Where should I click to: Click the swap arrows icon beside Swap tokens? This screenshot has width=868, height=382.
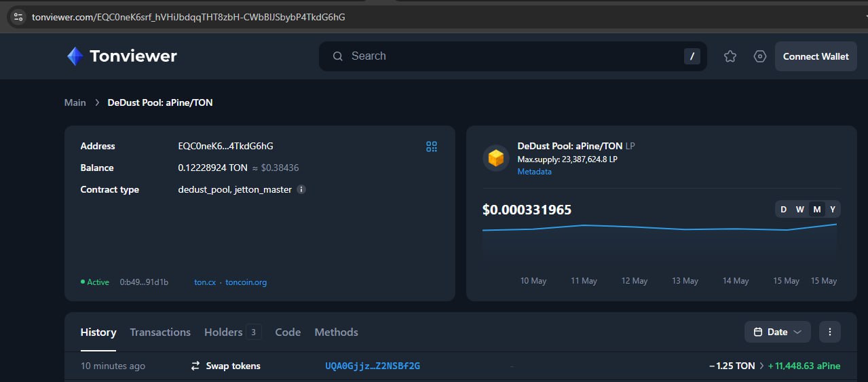195,366
